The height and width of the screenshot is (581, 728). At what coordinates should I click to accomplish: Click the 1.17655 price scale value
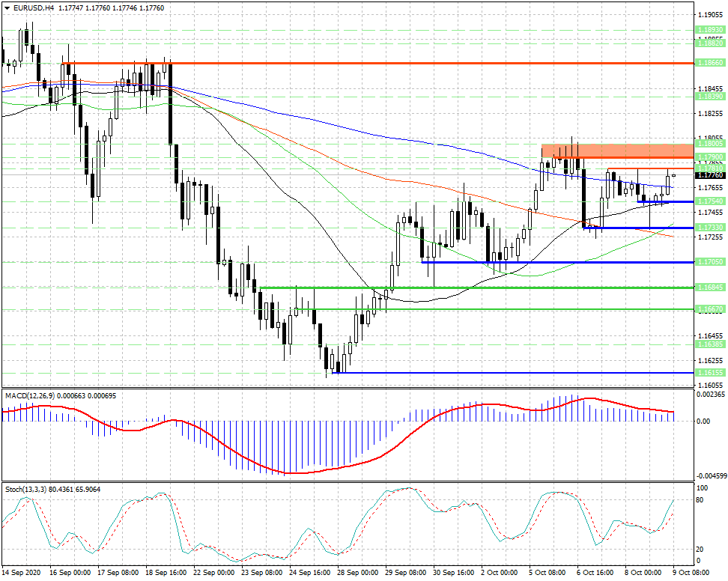[x=710, y=187]
